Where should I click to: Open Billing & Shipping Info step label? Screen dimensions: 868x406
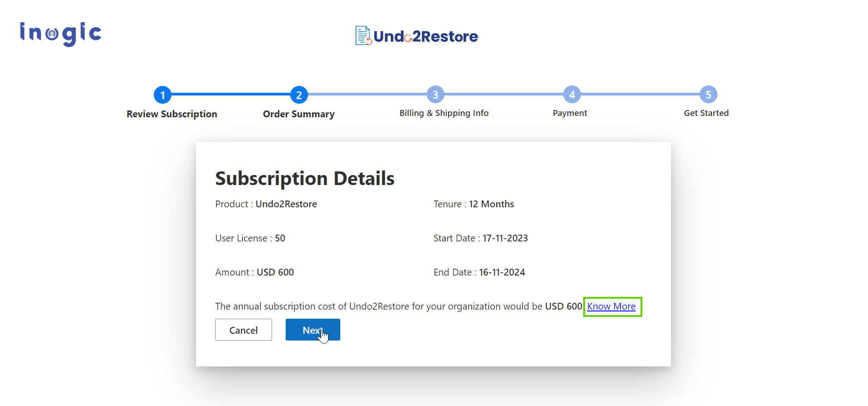(444, 113)
